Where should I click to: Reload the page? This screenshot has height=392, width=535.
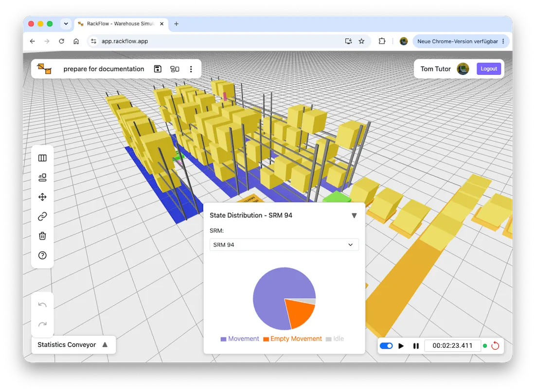(61, 41)
